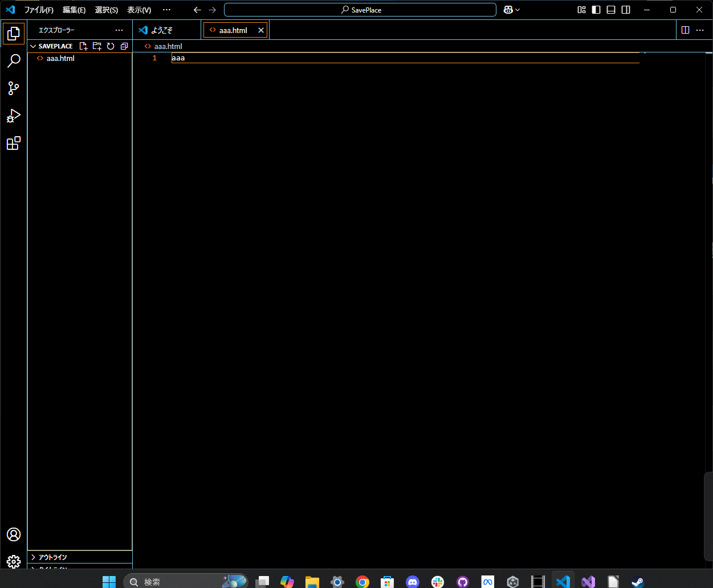Open Discord from the taskbar

coord(413,581)
